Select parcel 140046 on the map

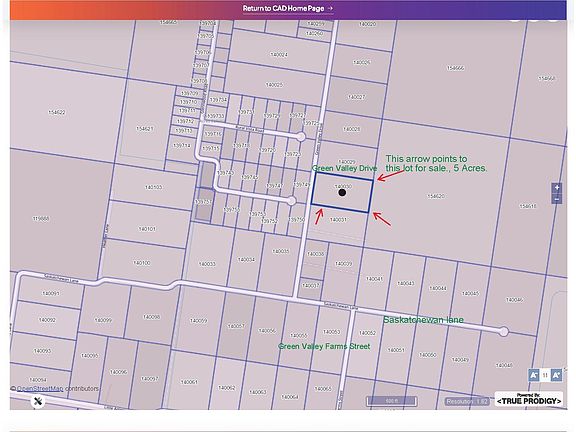[514, 300]
